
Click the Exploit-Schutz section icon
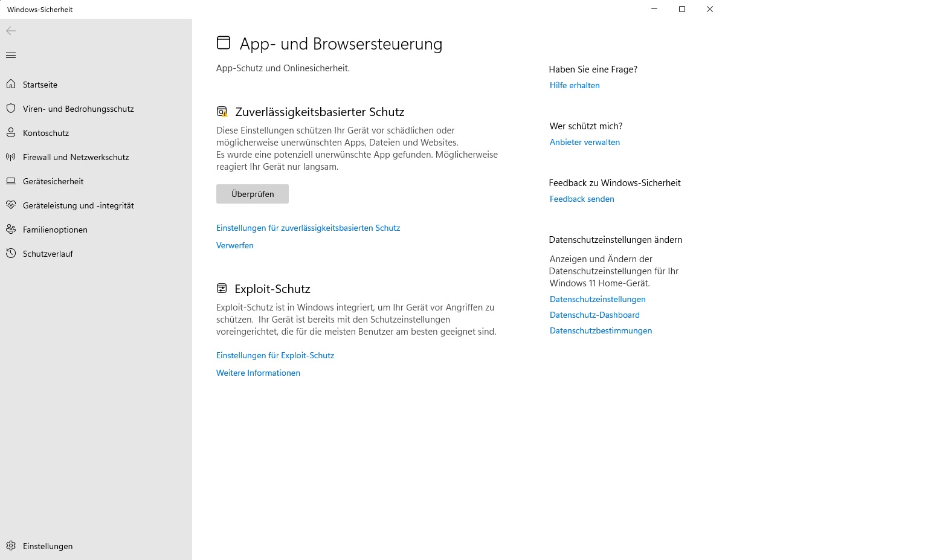(x=222, y=289)
